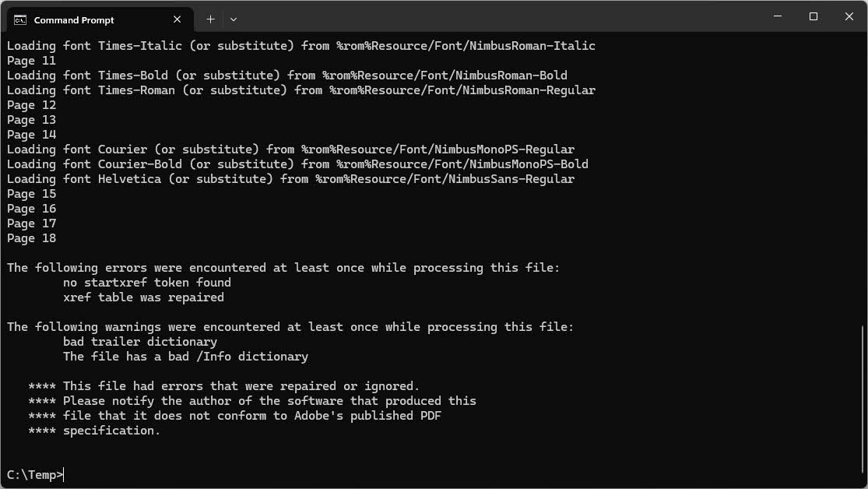868x489 pixels.
Task: Click the 'Loading font Courier-Bold' line
Action: tap(296, 164)
